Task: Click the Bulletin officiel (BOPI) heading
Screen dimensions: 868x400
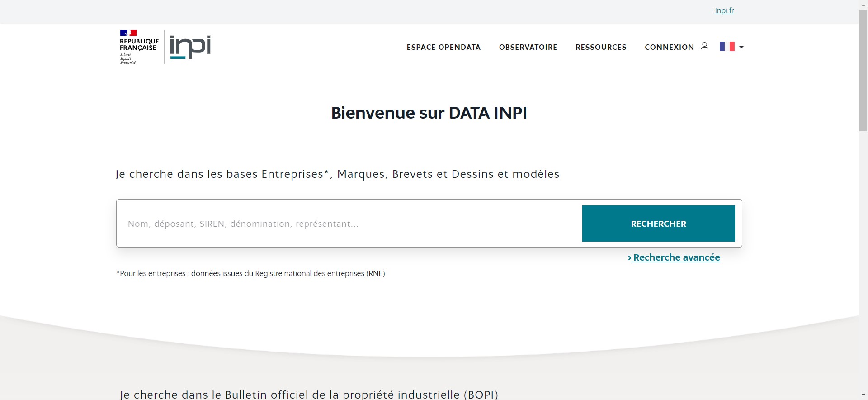Action: coord(309,395)
